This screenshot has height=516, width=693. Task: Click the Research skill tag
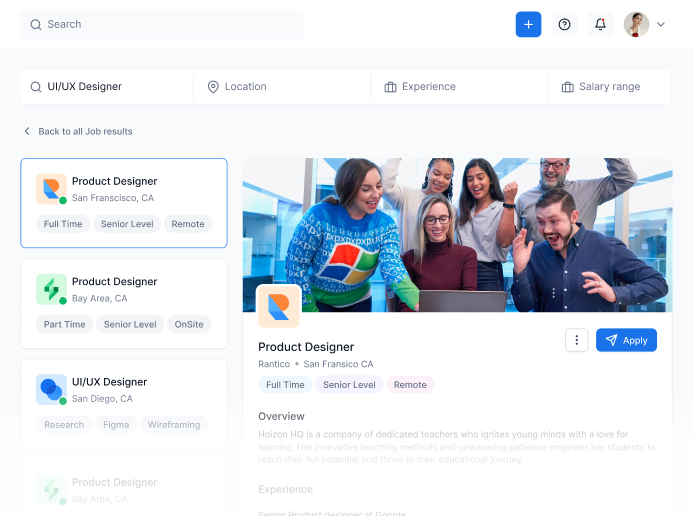[x=64, y=425]
